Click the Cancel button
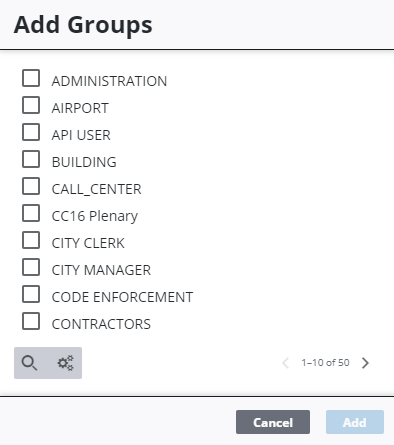The height and width of the screenshot is (445, 394). pos(273,422)
